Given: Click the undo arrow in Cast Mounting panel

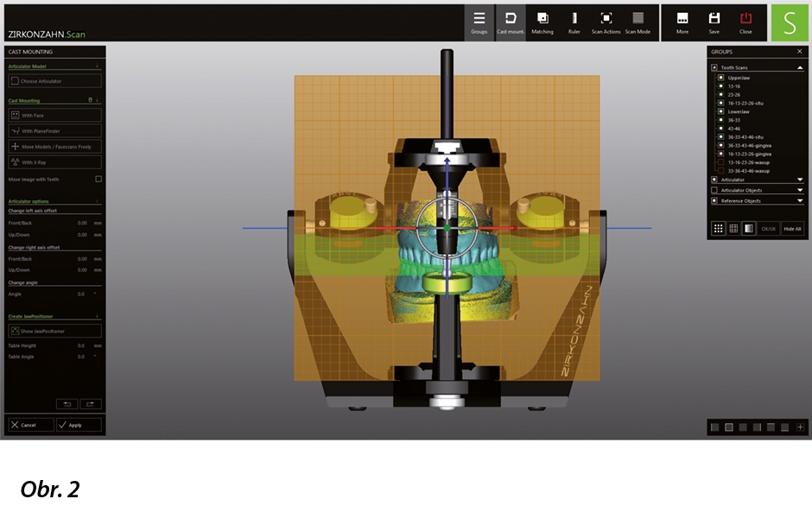Looking at the screenshot, I should (x=67, y=404).
